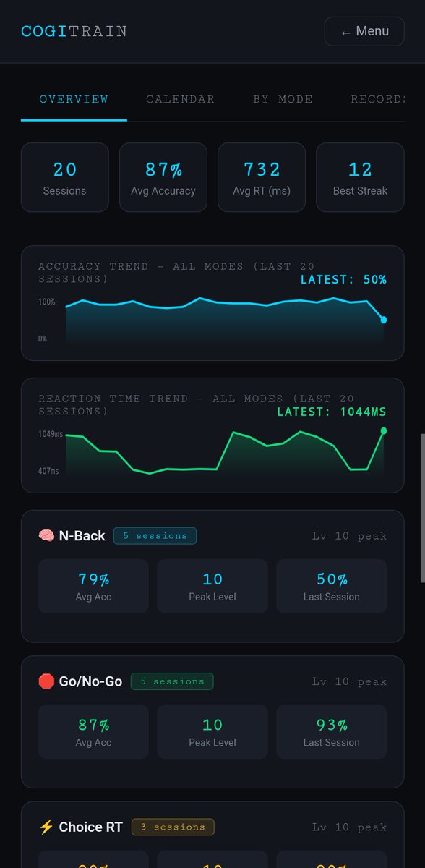Screen dimensions: 425x868
Task: Open the Records tab
Action: tap(376, 99)
